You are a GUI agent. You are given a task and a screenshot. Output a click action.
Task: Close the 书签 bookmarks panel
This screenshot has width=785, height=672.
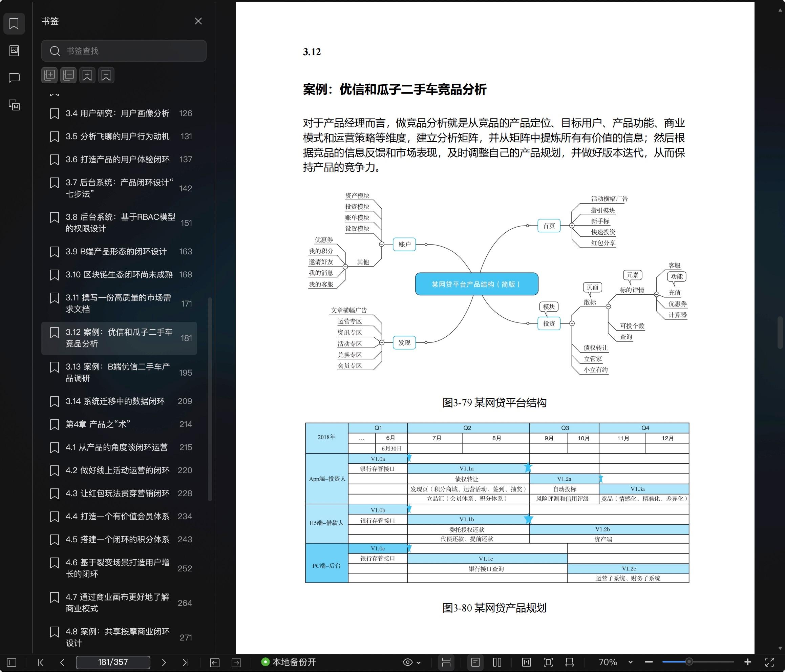(x=198, y=21)
